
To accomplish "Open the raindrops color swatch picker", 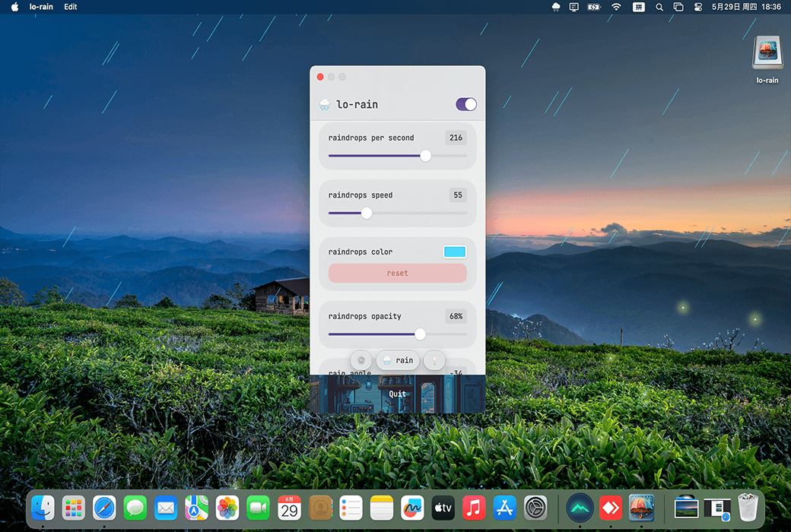I will coord(455,252).
